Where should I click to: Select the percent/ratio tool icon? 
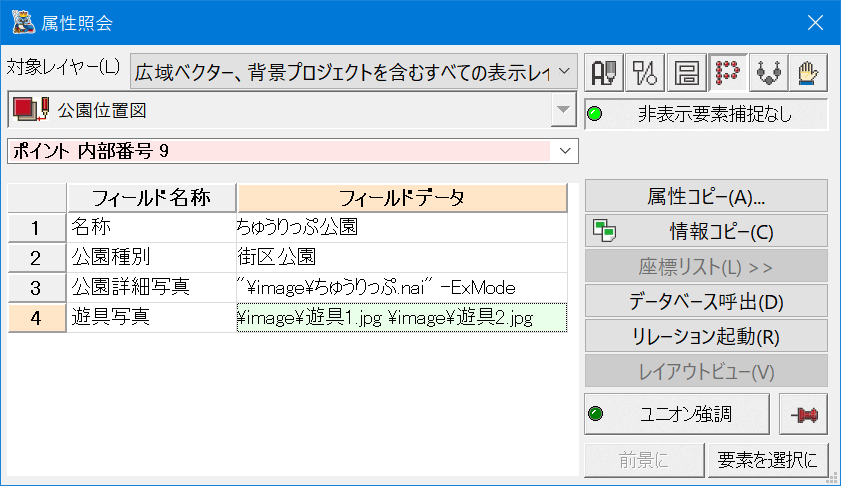(x=645, y=72)
